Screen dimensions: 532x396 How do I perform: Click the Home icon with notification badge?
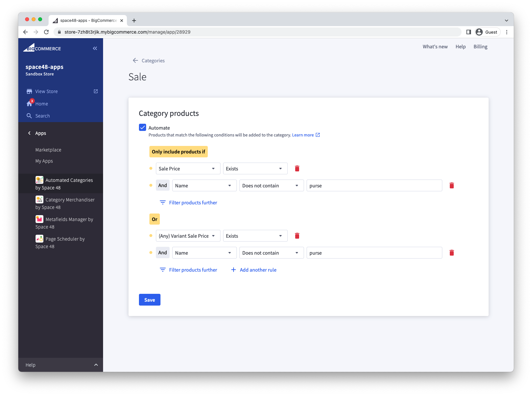tap(30, 103)
